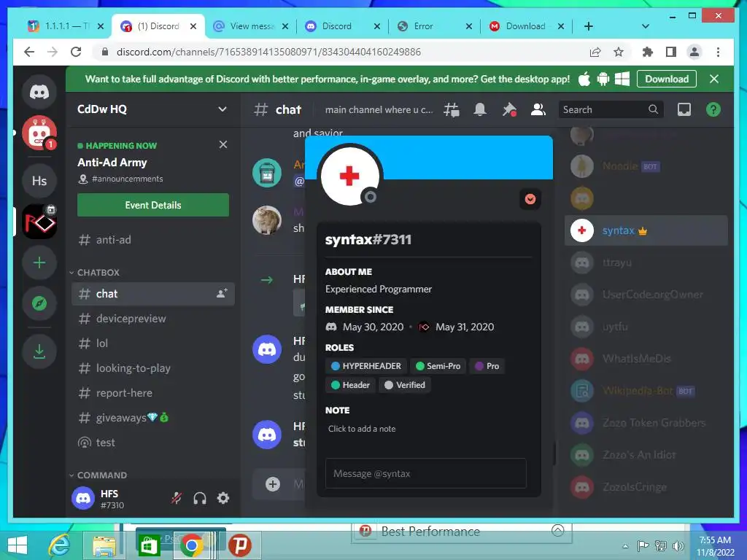Open the lol channel
This screenshot has width=747, height=560.
(152, 343)
